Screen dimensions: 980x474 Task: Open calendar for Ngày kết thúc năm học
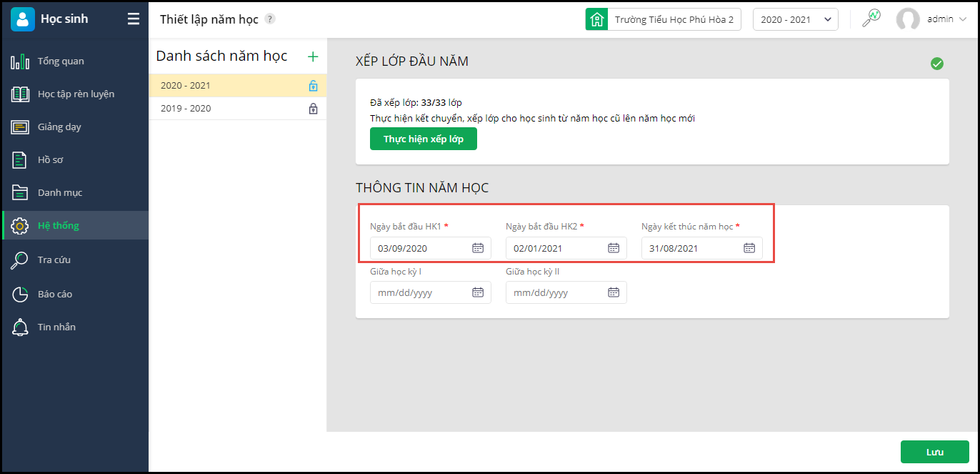click(x=749, y=248)
